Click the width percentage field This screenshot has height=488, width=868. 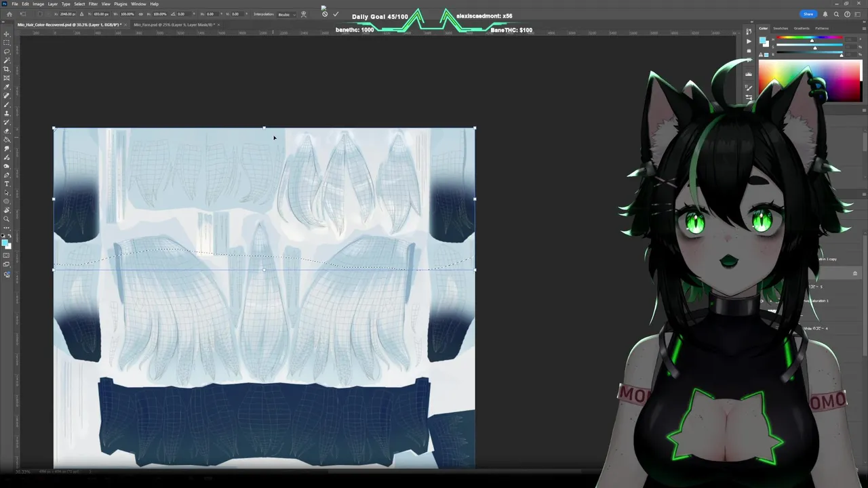tap(126, 14)
